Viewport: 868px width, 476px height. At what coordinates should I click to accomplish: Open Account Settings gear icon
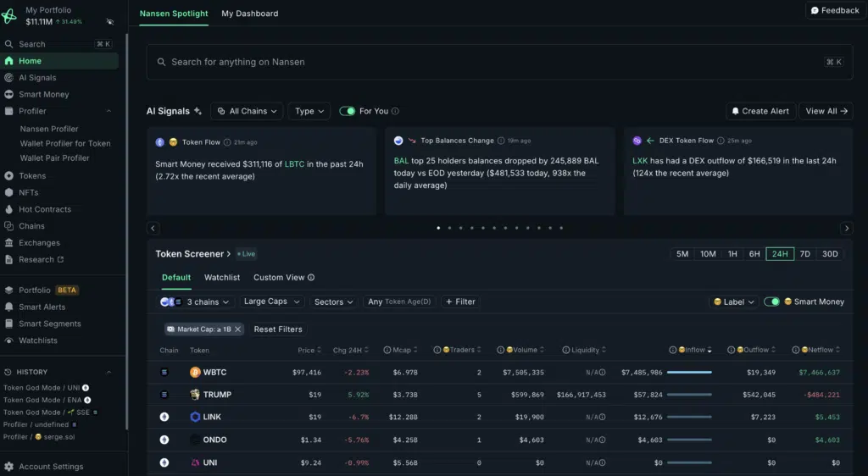[8, 467]
